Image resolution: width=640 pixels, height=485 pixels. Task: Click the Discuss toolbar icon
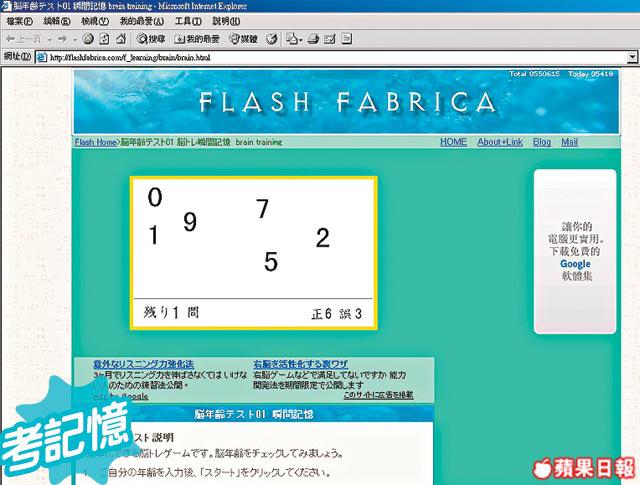tap(346, 39)
